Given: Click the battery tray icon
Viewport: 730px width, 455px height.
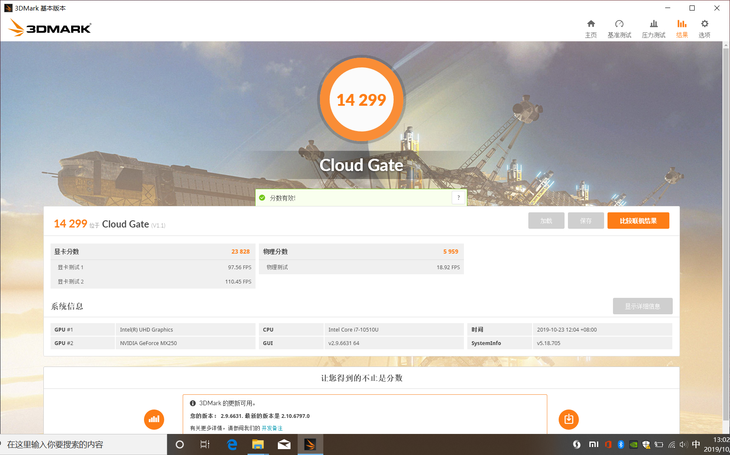Looking at the screenshot, I should (x=659, y=444).
